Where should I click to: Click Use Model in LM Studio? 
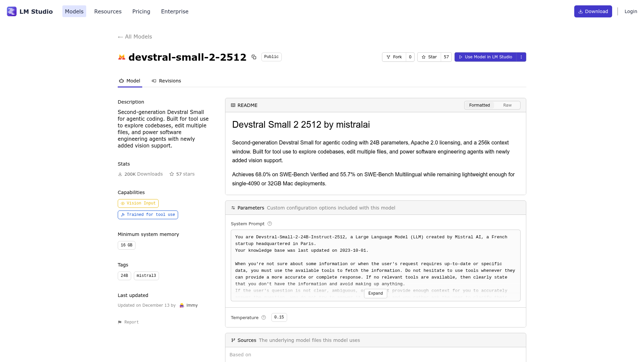pos(485,57)
